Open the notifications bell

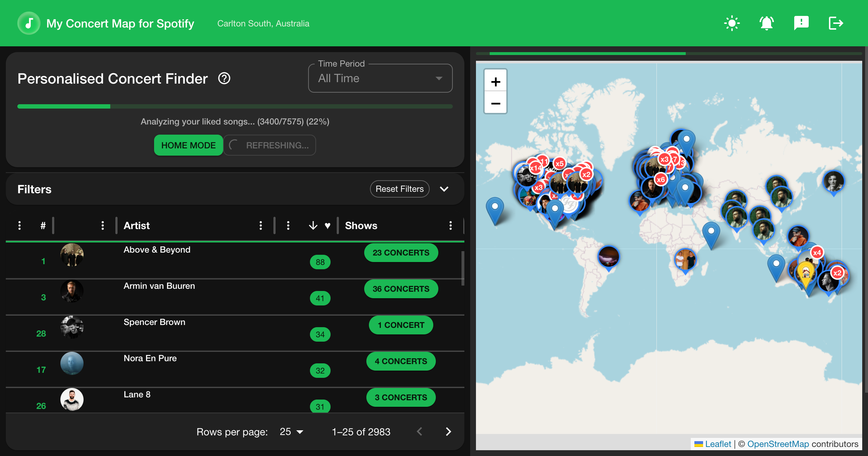(766, 23)
